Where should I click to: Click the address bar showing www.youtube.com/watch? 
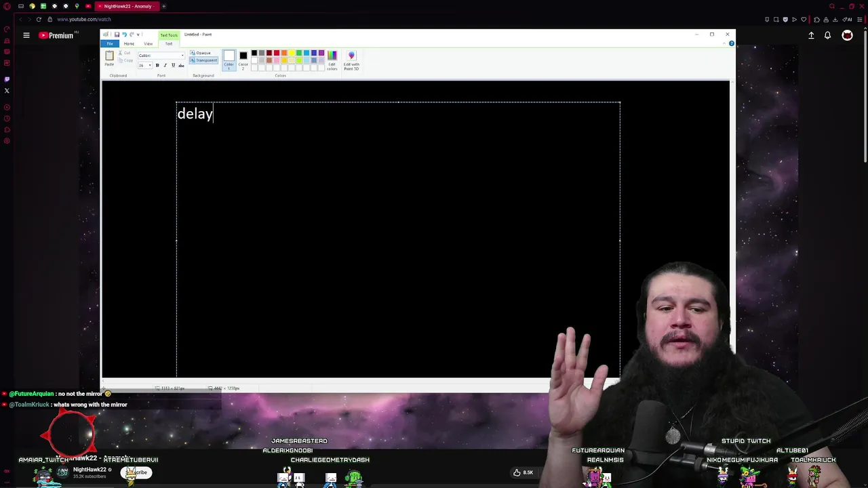click(x=84, y=19)
